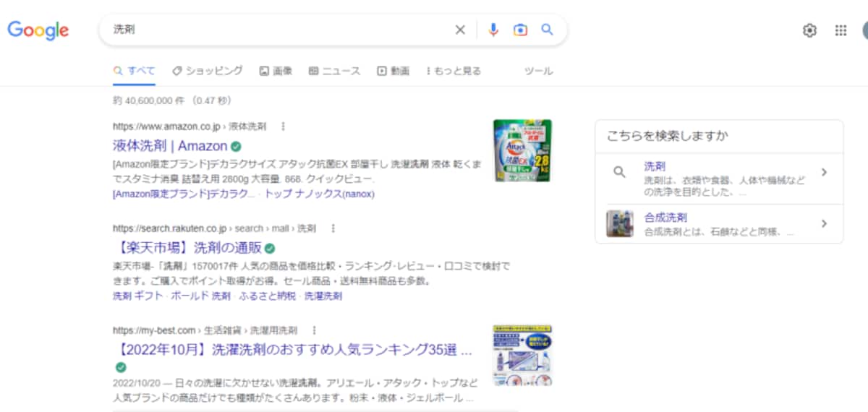Click the こちらを検索しますか heading
The image size is (868, 412).
pos(667,136)
